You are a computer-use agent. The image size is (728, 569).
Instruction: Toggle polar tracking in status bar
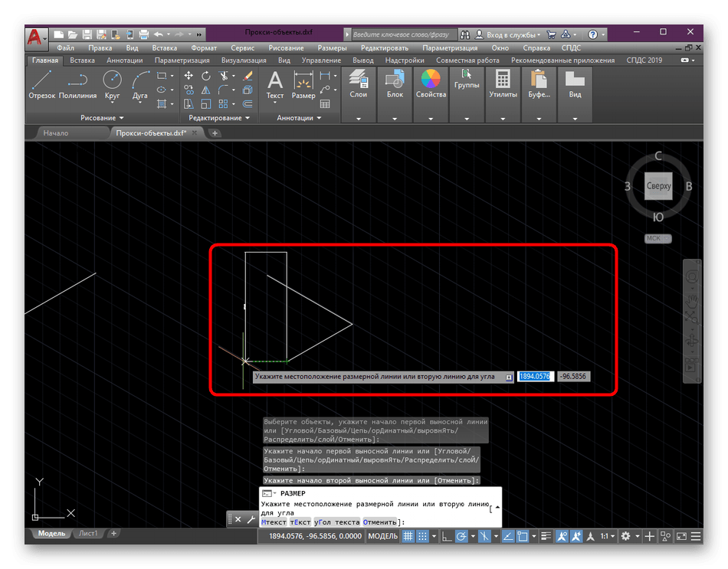click(x=461, y=537)
